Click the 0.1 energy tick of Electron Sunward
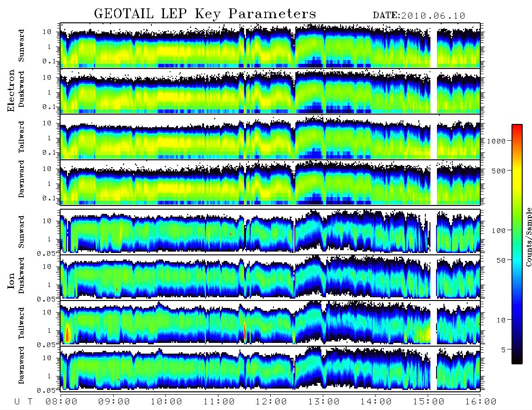The image size is (532, 410). (x=49, y=61)
